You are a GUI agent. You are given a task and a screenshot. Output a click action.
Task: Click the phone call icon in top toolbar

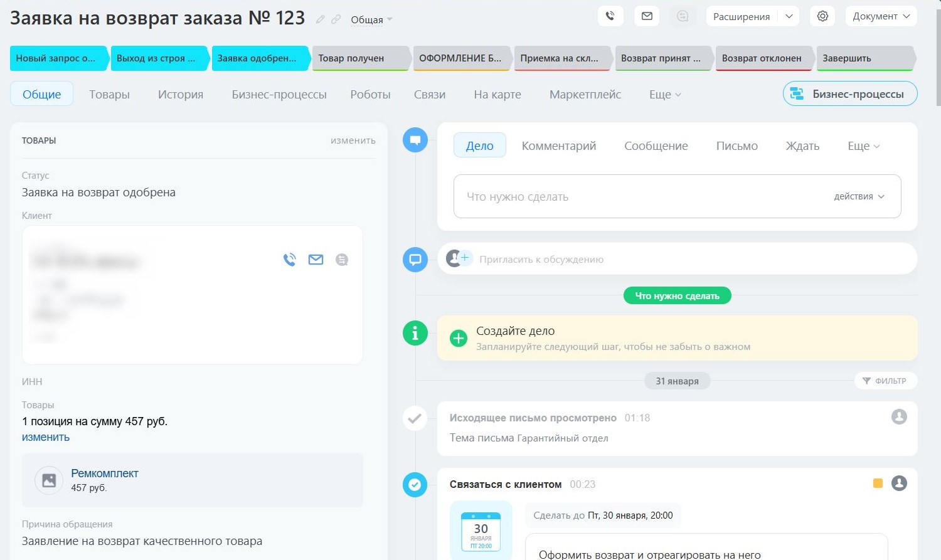pos(610,16)
